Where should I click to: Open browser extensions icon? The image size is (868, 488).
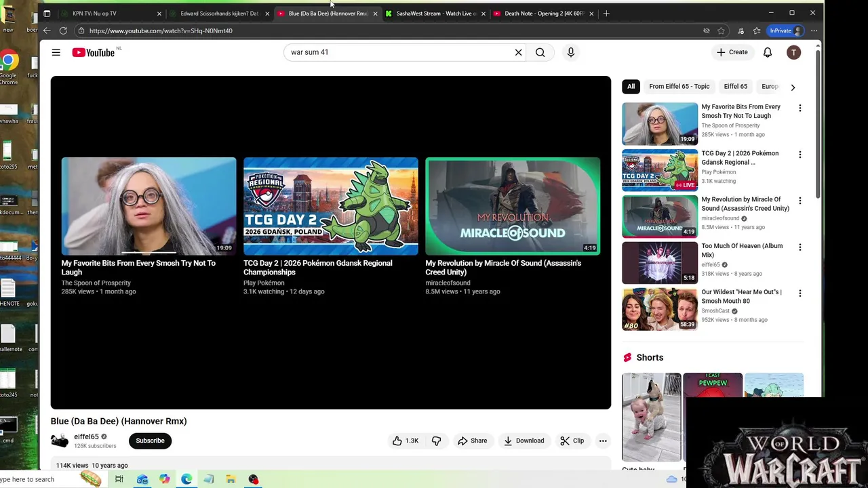pyautogui.click(x=741, y=30)
